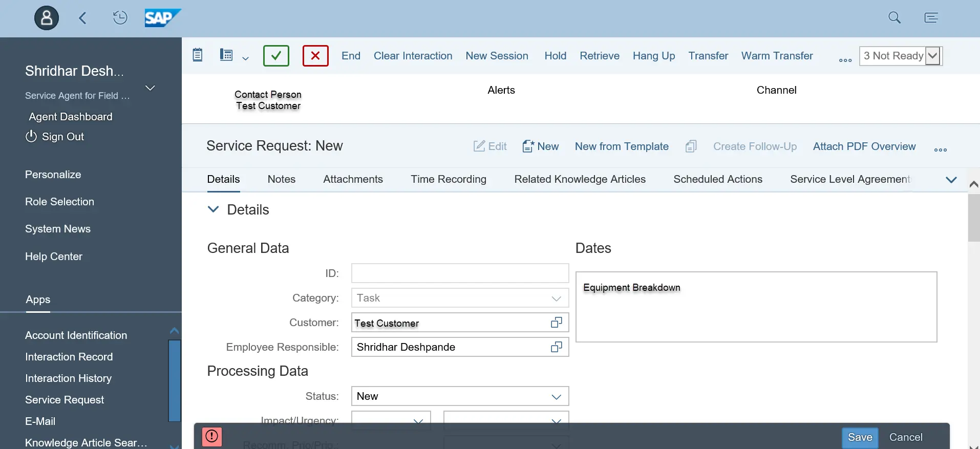Open Employee Responsible value help icon
The width and height of the screenshot is (980, 449).
click(556, 347)
